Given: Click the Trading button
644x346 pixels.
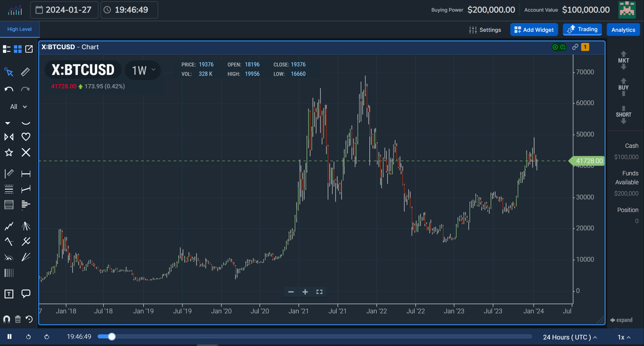Looking at the screenshot, I should tap(582, 30).
